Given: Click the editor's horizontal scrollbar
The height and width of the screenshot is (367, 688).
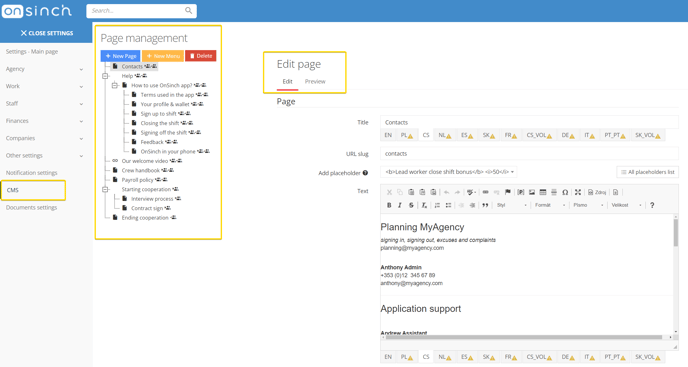Looking at the screenshot, I should [x=524, y=337].
